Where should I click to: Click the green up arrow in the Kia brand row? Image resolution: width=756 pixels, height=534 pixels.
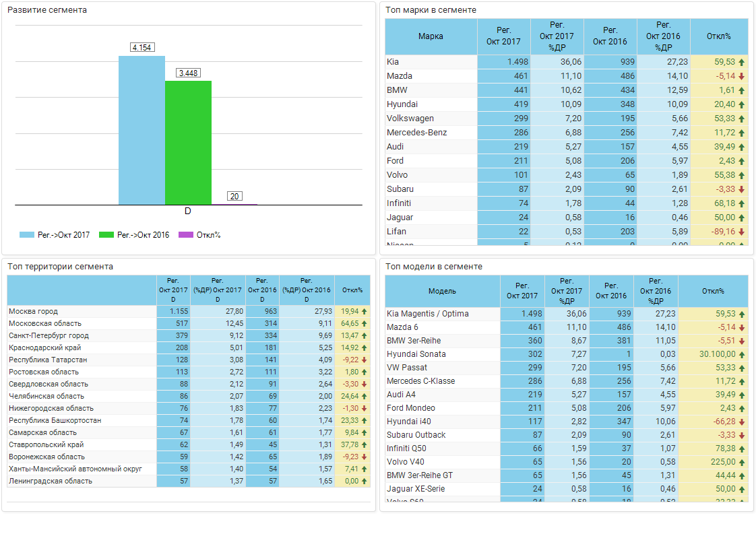point(741,62)
